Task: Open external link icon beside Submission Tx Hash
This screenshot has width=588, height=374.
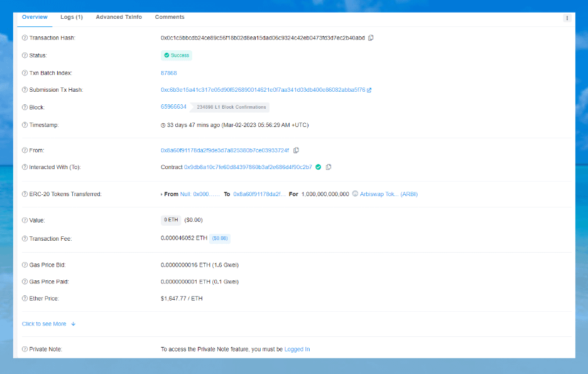Action: click(369, 90)
